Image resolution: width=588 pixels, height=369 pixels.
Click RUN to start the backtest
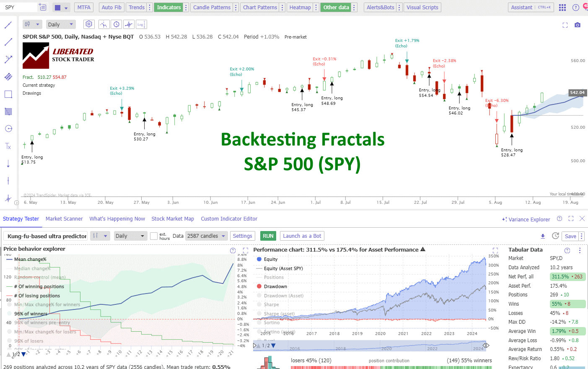click(268, 236)
